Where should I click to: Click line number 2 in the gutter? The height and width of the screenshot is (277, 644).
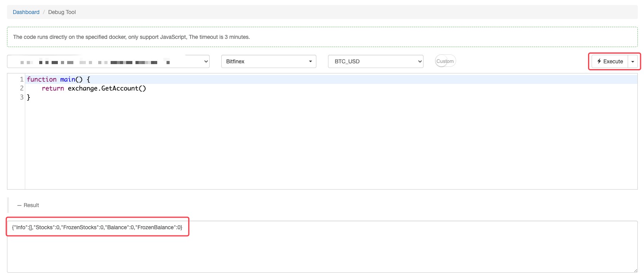[x=22, y=88]
